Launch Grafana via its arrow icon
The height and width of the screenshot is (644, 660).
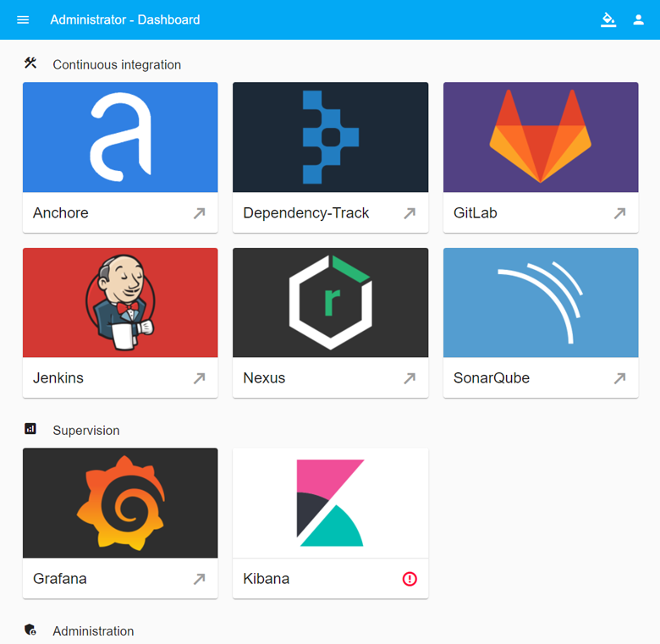(x=200, y=579)
